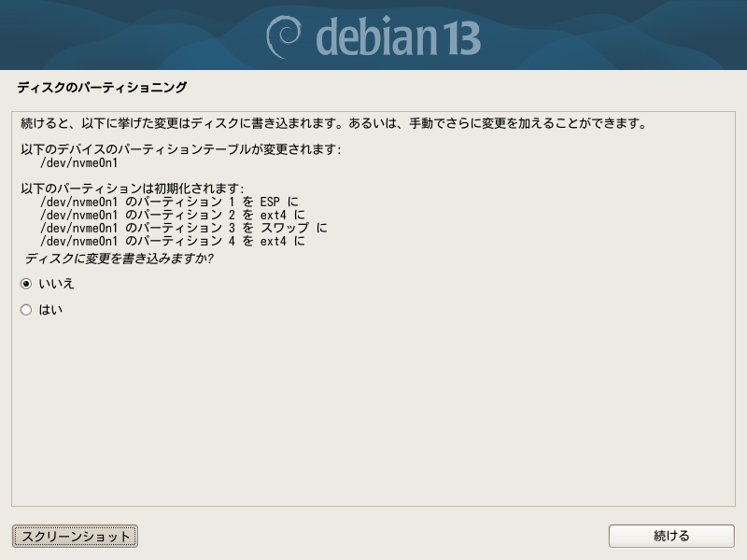This screenshot has width=747, height=560.
Task: Click the ディスクに変更を書き込みますか? question text
Action: click(120, 259)
